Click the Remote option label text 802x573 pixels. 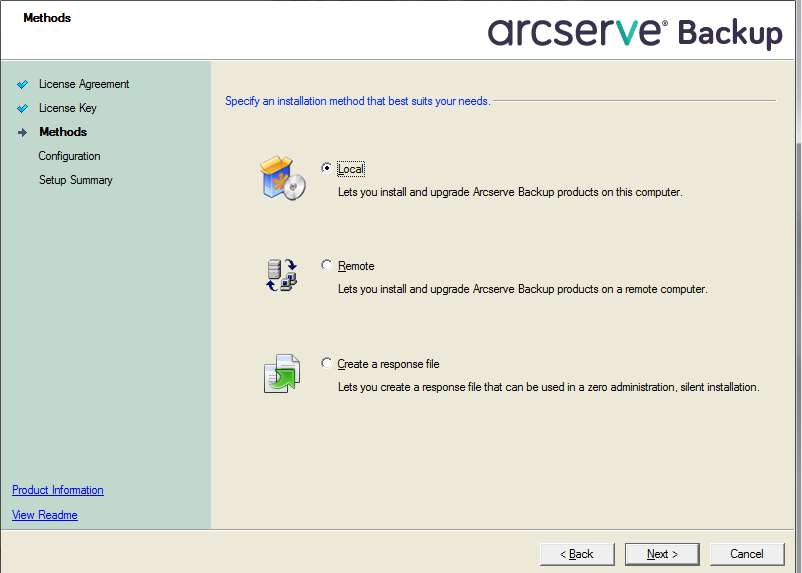click(x=356, y=266)
